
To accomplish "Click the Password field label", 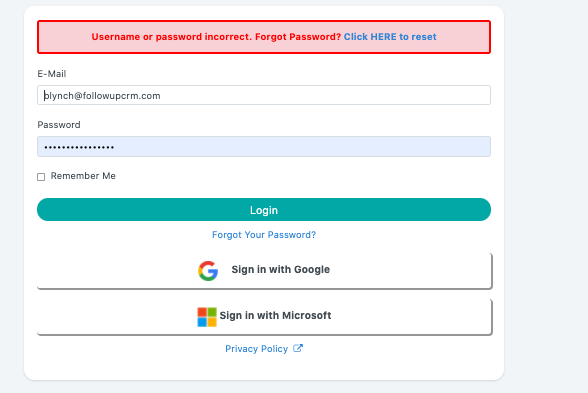I will coord(59,125).
